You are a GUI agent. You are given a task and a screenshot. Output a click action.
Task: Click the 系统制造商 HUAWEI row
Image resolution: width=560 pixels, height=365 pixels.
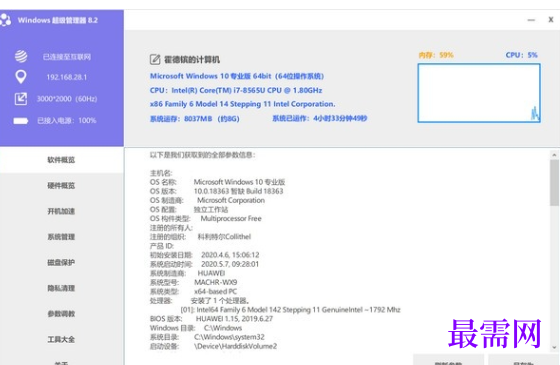pos(188,273)
